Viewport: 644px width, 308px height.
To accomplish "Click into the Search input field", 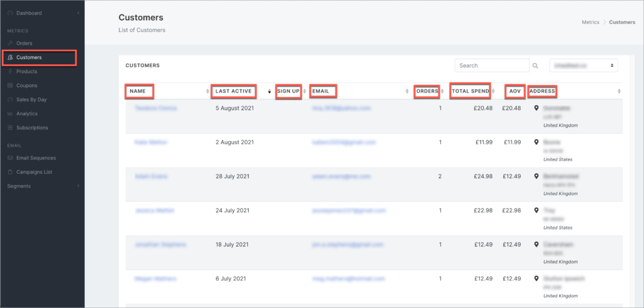I will click(x=492, y=66).
